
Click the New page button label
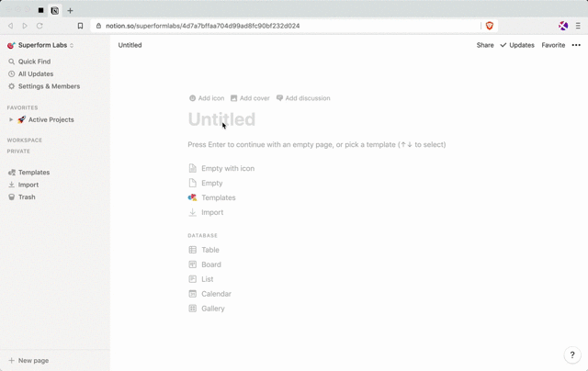33,361
